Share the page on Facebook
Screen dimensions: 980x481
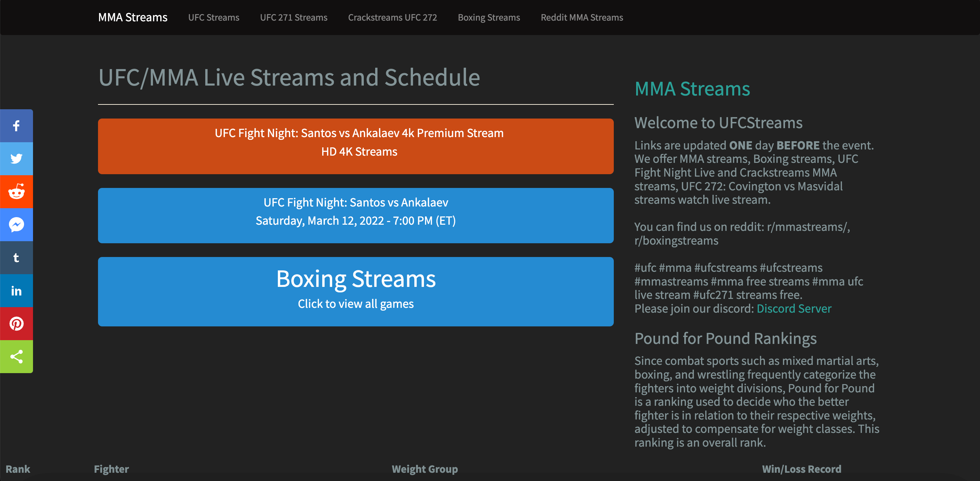(17, 125)
